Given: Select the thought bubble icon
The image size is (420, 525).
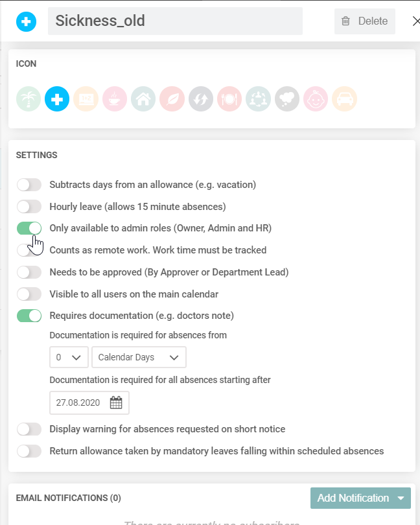Looking at the screenshot, I should tap(287, 99).
